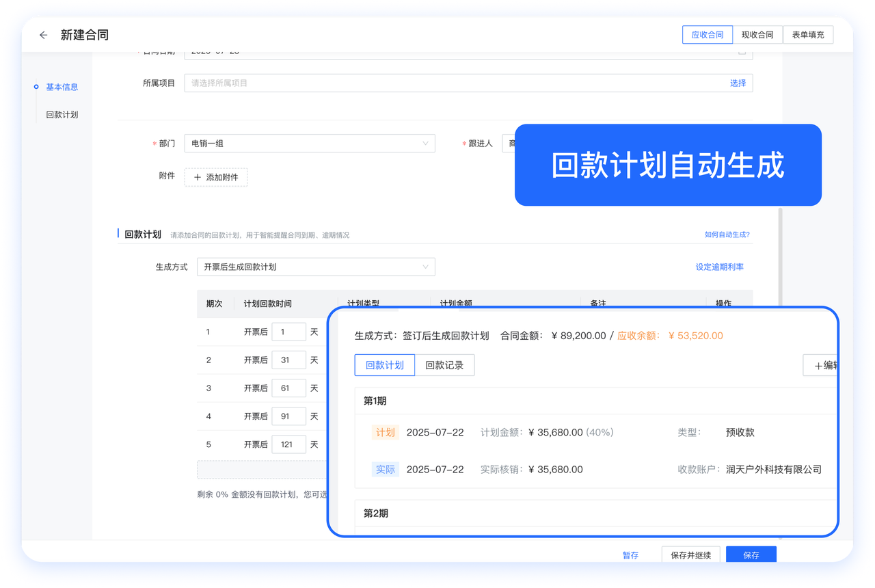This screenshot has width=875, height=588.
Task: Switch to the 应收合同 tab
Action: [707, 35]
